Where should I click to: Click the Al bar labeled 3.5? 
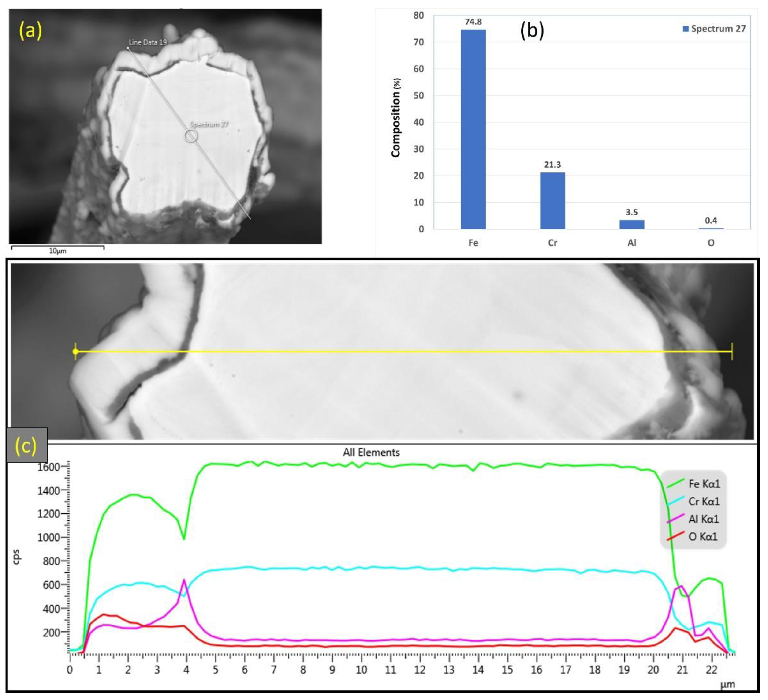[632, 225]
